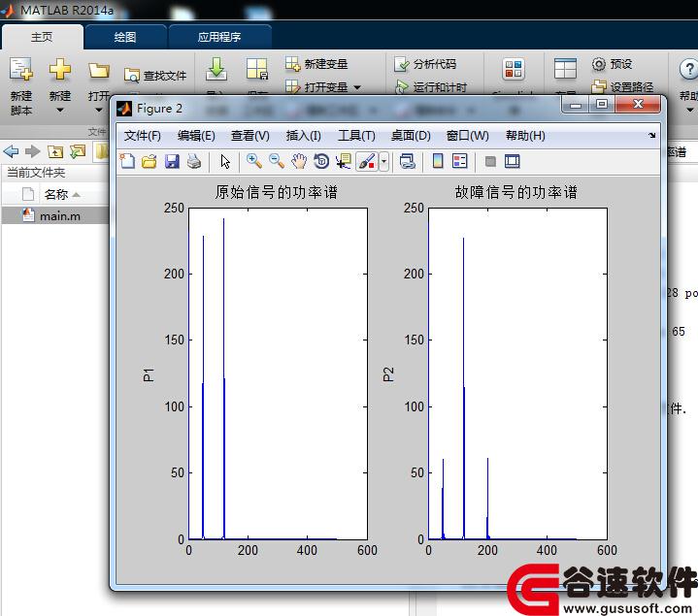This screenshot has width=698, height=616.
Task: Expand the 新建 (New) dropdown arrow
Action: (59, 110)
